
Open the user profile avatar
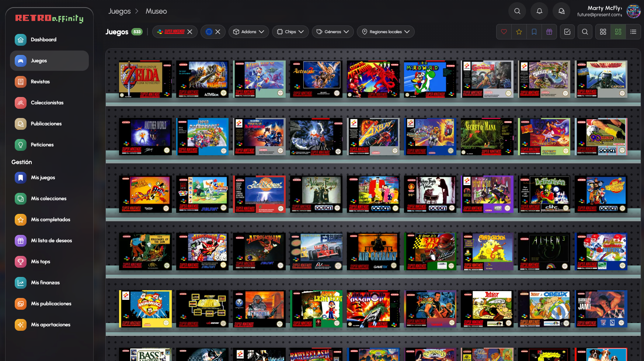(x=634, y=11)
